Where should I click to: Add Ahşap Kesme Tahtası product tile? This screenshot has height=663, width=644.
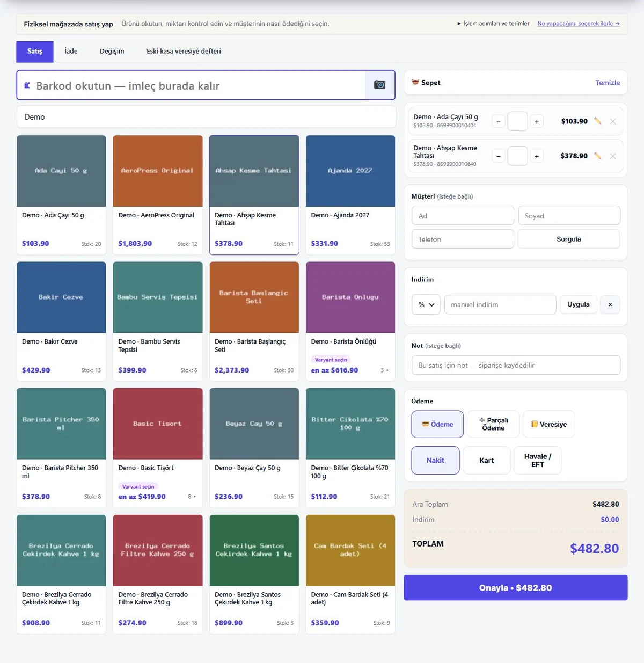pos(254,195)
